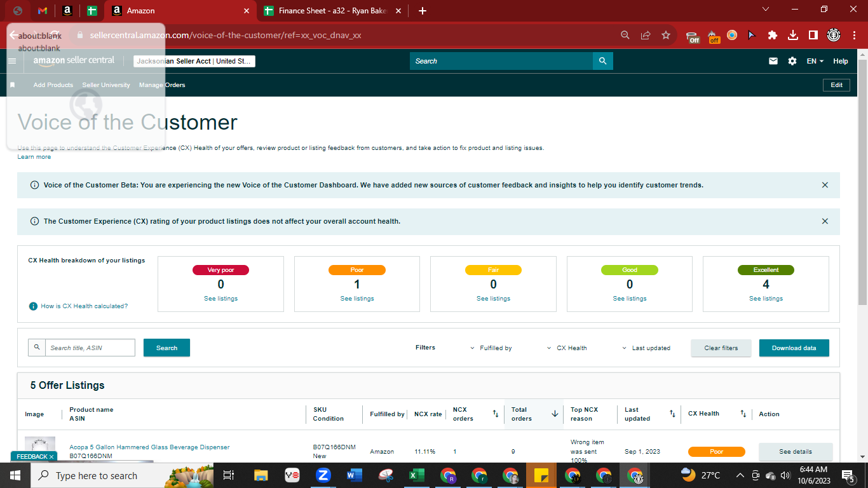Click the teal Search button for listings

coord(166,348)
